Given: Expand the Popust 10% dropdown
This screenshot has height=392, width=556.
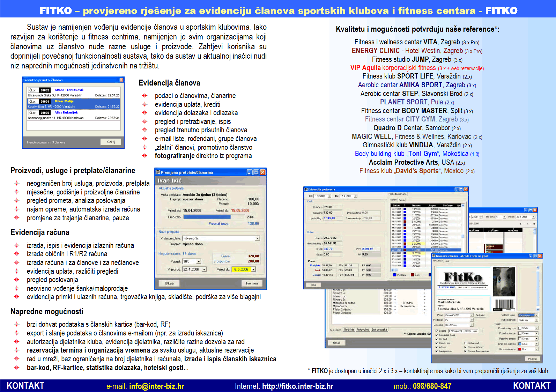Looking at the screenshot, I should click(x=199, y=261).
